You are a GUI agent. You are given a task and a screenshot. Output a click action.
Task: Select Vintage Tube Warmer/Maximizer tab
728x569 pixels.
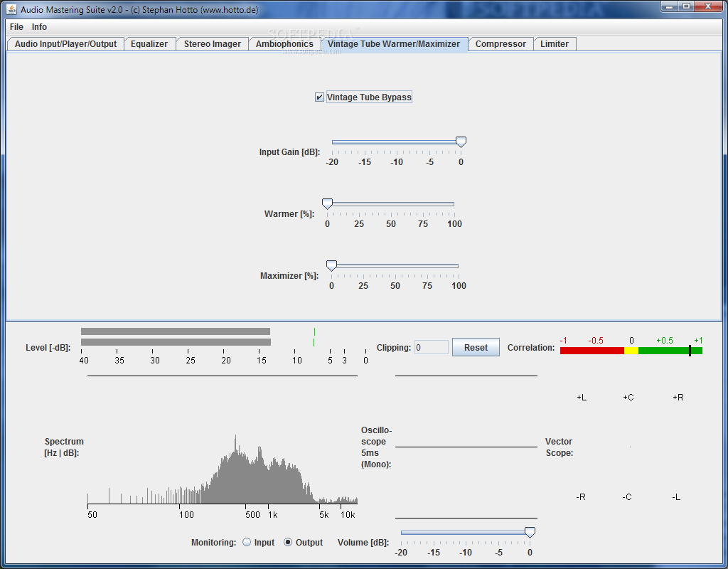[394, 44]
